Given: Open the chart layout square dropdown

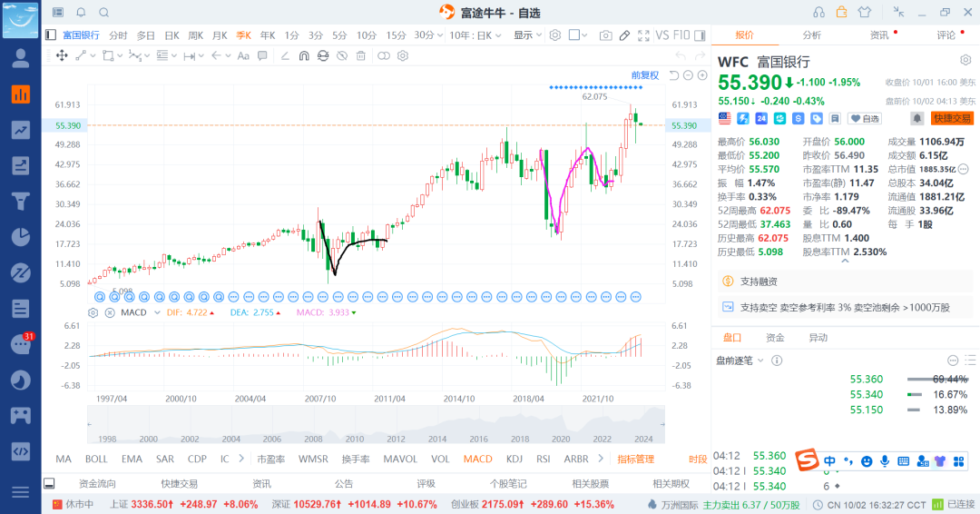Looking at the screenshot, I should (x=578, y=35).
